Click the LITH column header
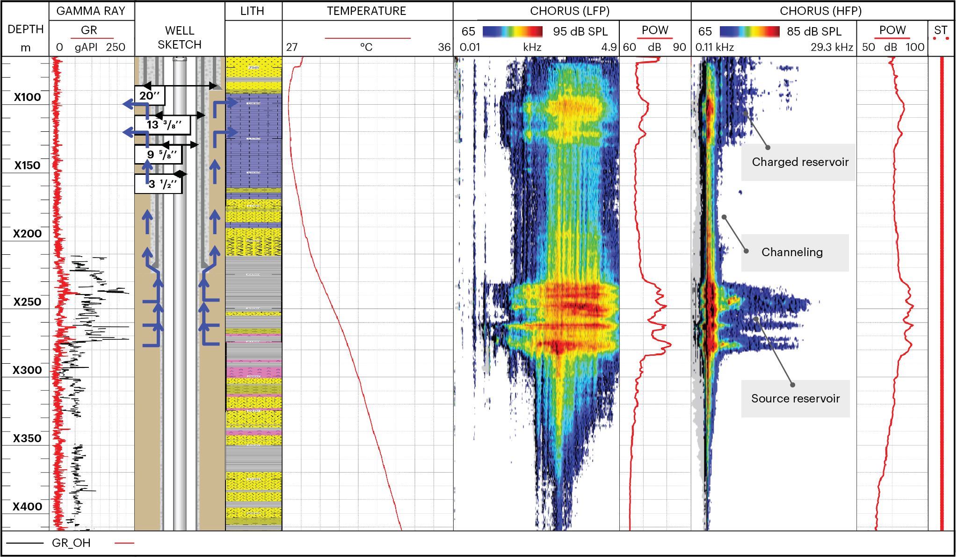This screenshot has height=560, width=957. tap(252, 11)
